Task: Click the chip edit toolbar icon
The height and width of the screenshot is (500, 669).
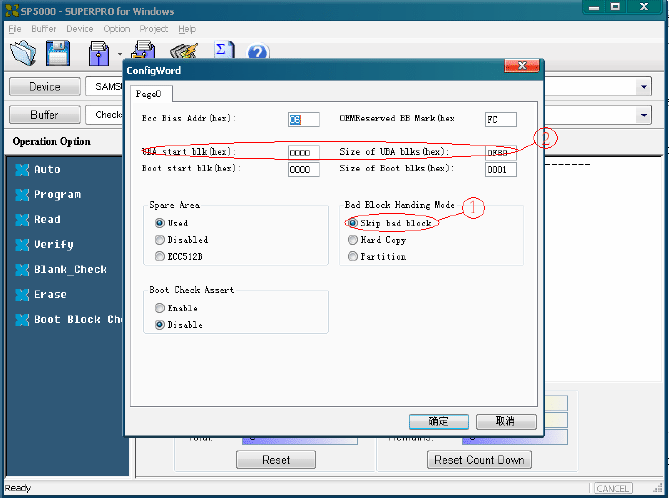Action: 184,51
